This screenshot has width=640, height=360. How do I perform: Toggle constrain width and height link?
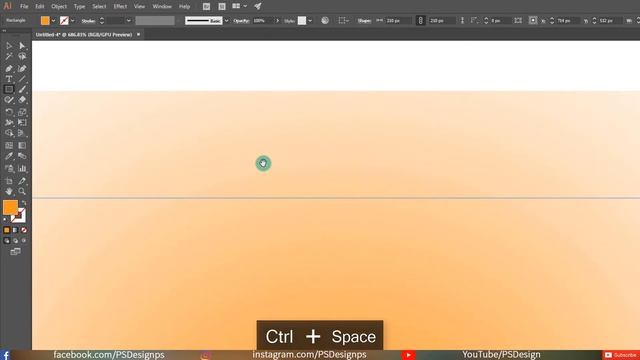(420, 20)
